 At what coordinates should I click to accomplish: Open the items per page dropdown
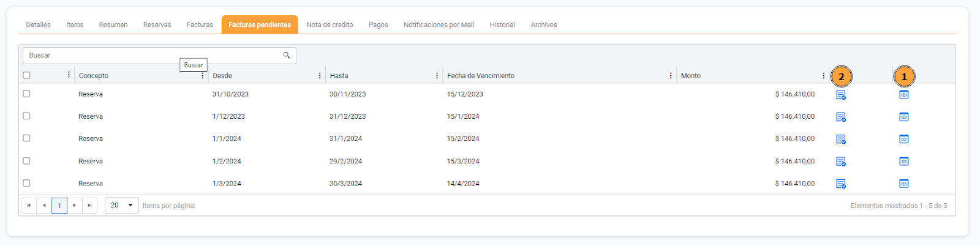point(122,206)
